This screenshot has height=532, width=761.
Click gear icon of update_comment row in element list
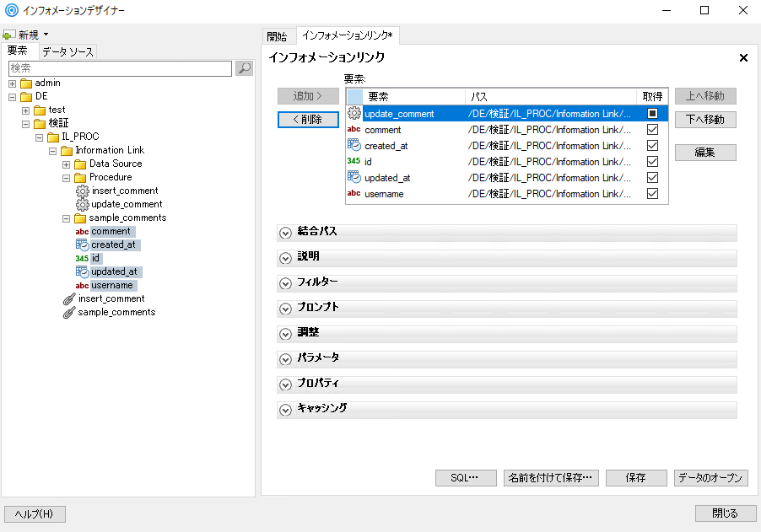pyautogui.click(x=354, y=113)
